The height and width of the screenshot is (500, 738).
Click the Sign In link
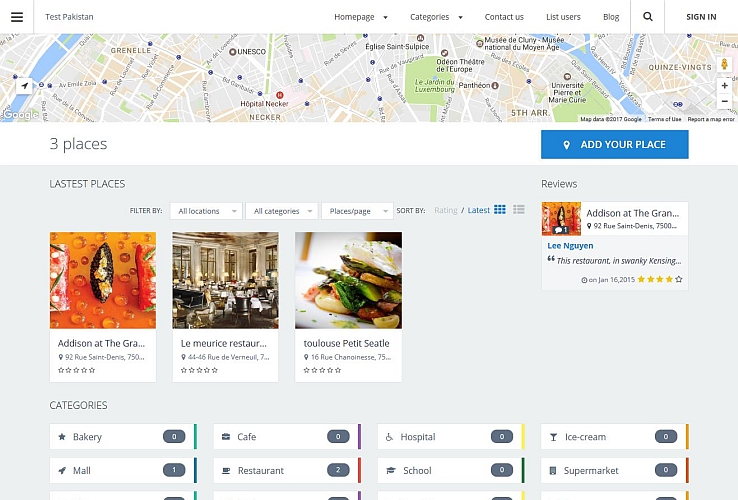tap(701, 17)
